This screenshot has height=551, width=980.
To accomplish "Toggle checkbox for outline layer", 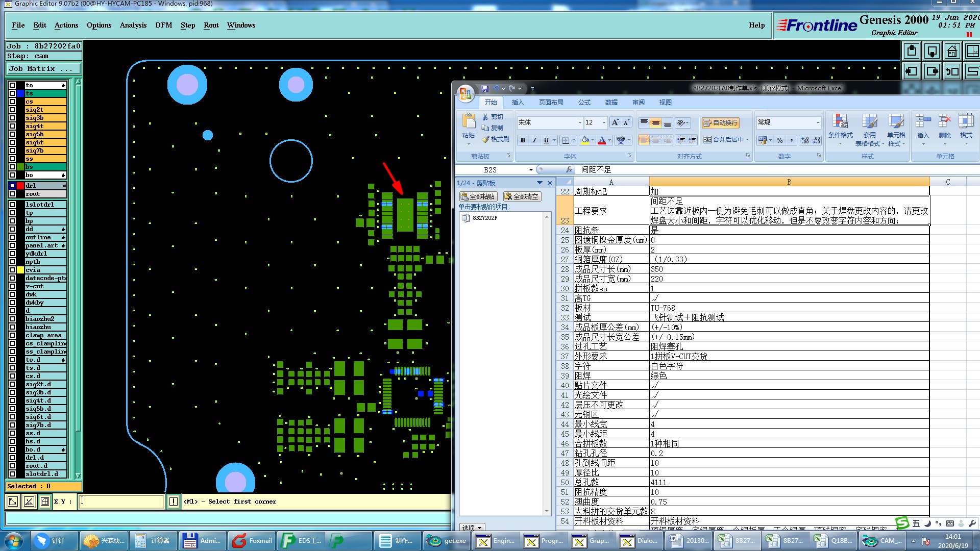I will point(12,237).
